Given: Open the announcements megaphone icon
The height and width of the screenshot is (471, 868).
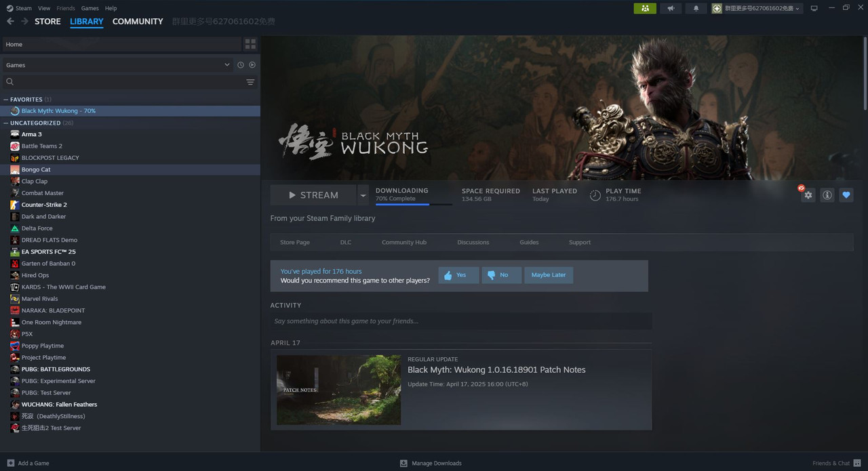Looking at the screenshot, I should 671,8.
